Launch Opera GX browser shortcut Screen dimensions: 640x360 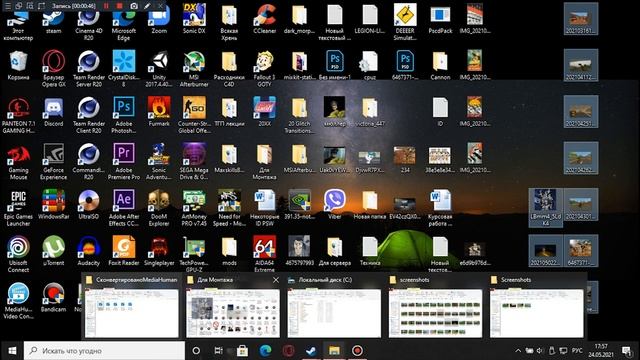tap(53, 69)
